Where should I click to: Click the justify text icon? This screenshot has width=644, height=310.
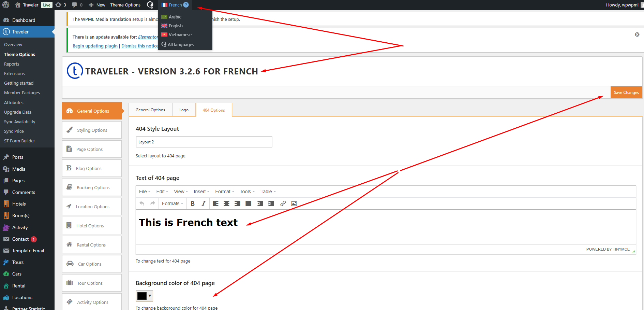248,203
